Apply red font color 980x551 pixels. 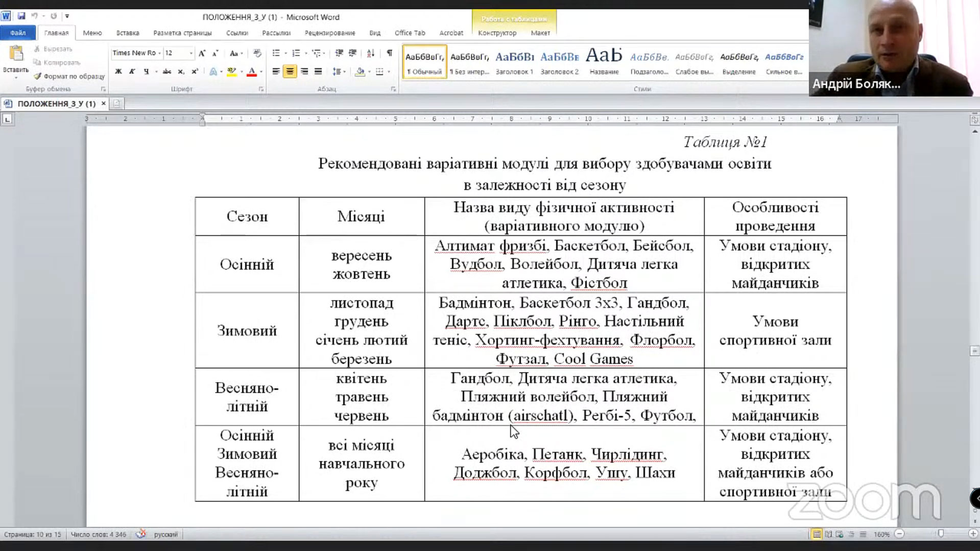click(251, 71)
